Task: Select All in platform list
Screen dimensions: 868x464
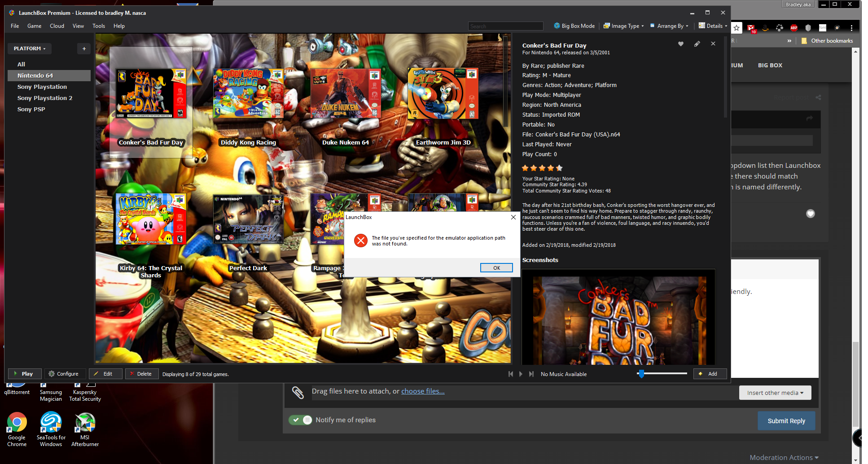Action: tap(21, 64)
